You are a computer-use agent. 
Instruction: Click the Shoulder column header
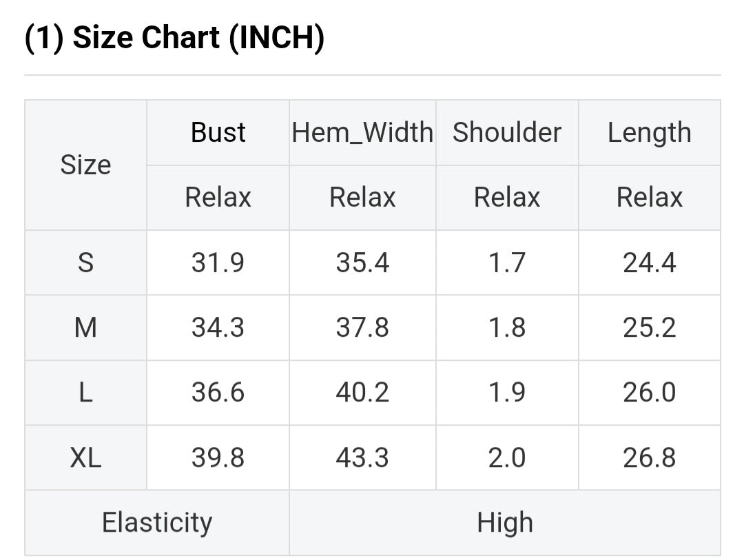[x=507, y=132]
